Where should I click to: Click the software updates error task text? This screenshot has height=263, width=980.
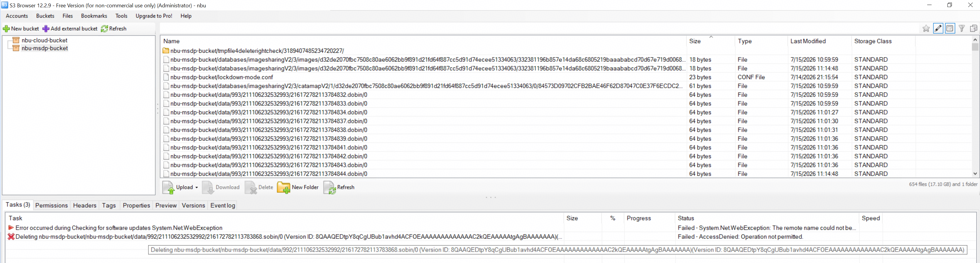pyautogui.click(x=119, y=228)
